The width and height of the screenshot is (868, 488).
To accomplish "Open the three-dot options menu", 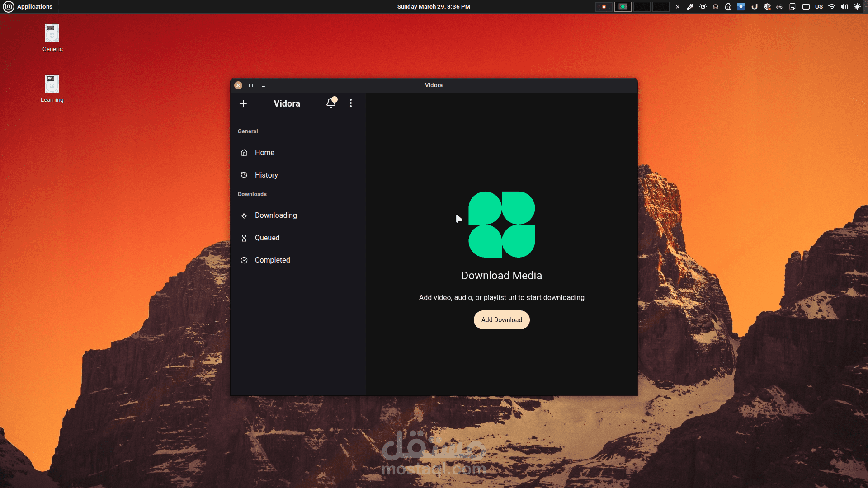I will pos(351,103).
